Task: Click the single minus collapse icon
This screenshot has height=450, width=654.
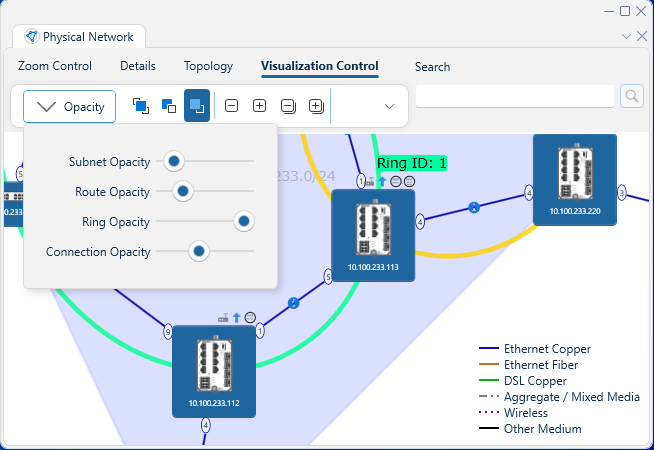Action: pos(231,106)
